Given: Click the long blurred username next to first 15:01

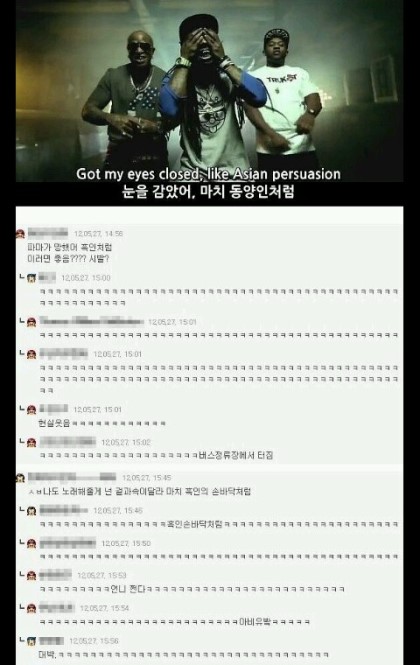Looking at the screenshot, I should tap(92, 321).
